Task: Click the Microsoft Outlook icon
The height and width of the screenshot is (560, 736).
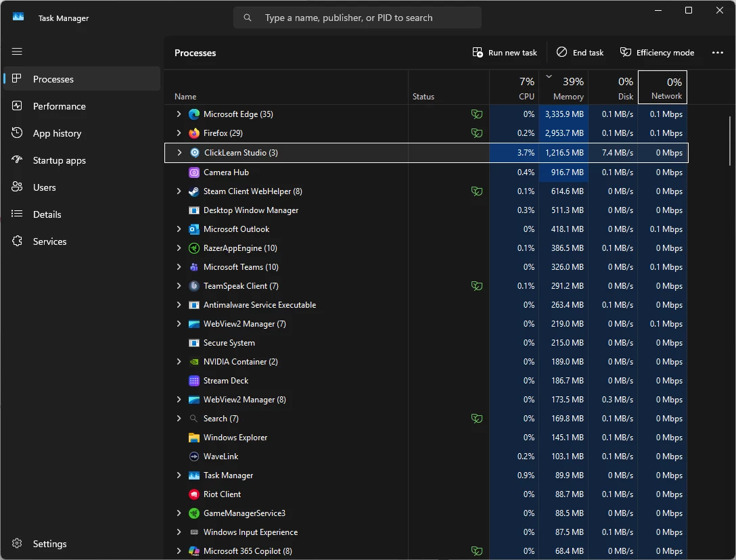Action: pos(194,229)
